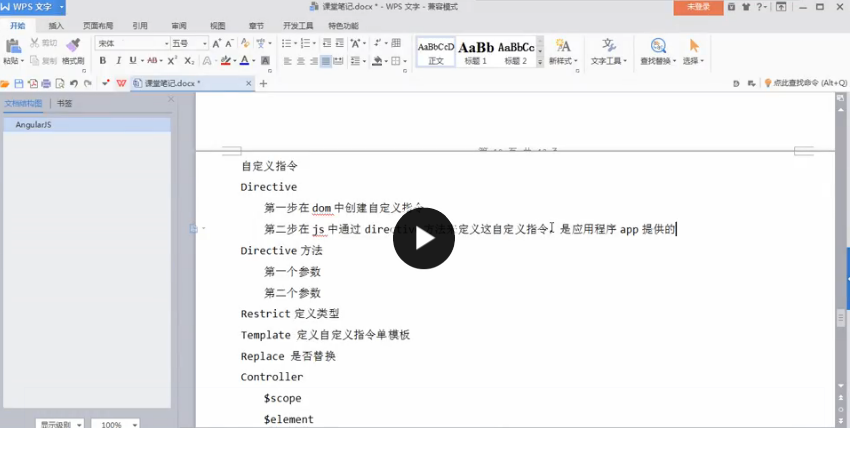The image size is (850, 451).
Task: Open the Insert (插入) ribbon tab
Action: coord(56,25)
